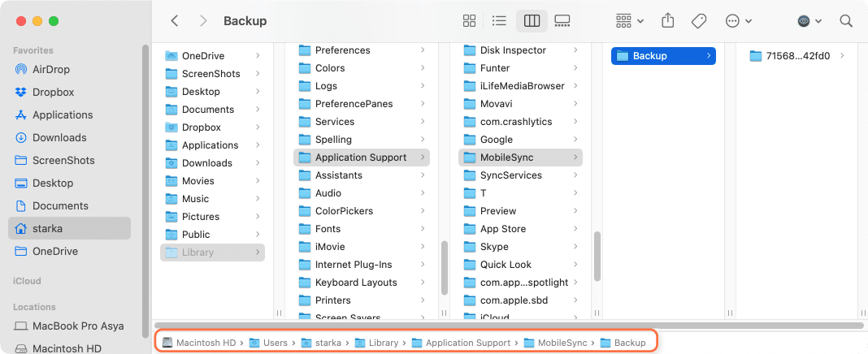868x354 pixels.
Task: Select MacBook Pro Asya under Locations
Action: pos(69,326)
